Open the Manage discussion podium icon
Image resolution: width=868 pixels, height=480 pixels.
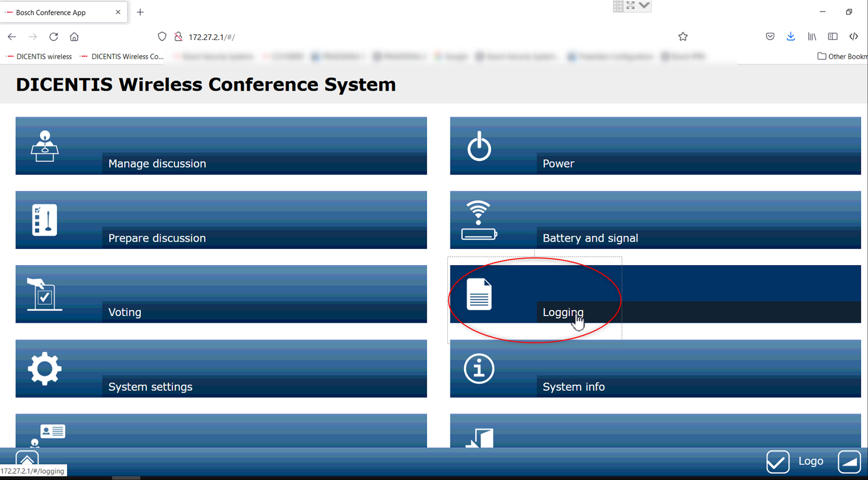45,146
